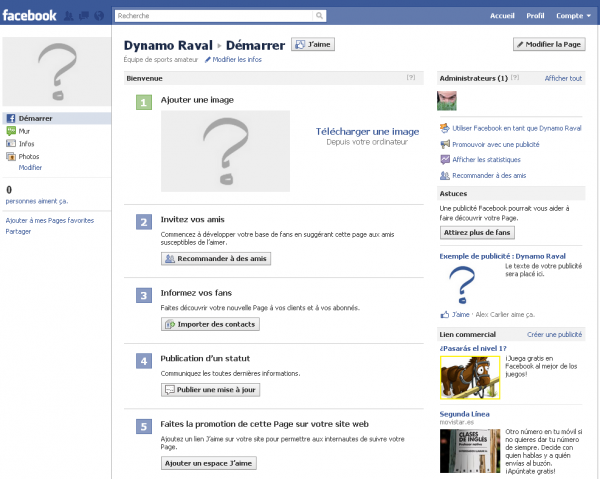Click Recommander à des amis sidebar link
600x479 pixels.
point(489,176)
